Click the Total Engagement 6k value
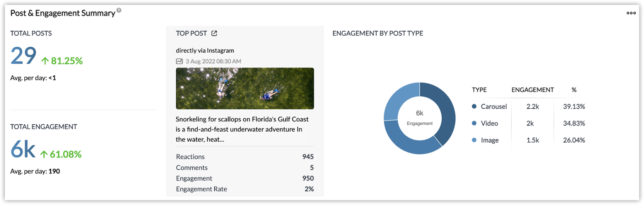The width and height of the screenshot is (644, 205). click(23, 150)
